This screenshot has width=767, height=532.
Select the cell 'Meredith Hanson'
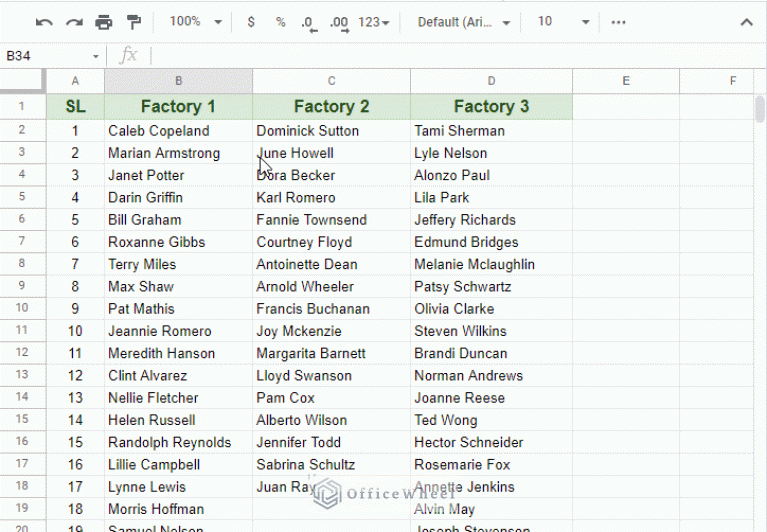click(x=179, y=353)
